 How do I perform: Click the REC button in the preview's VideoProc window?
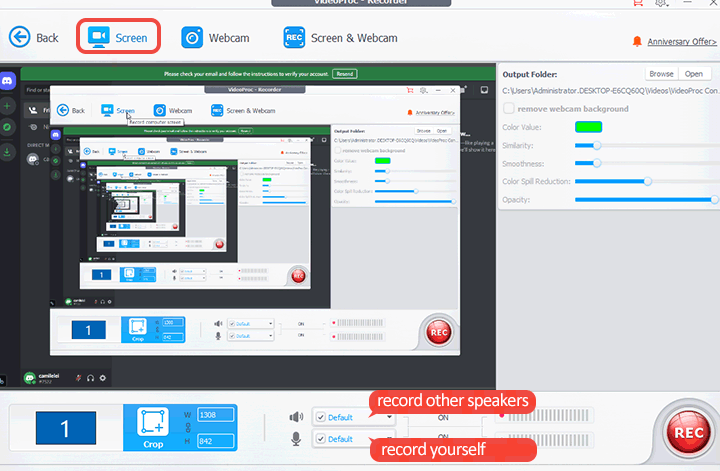pyautogui.click(x=439, y=332)
